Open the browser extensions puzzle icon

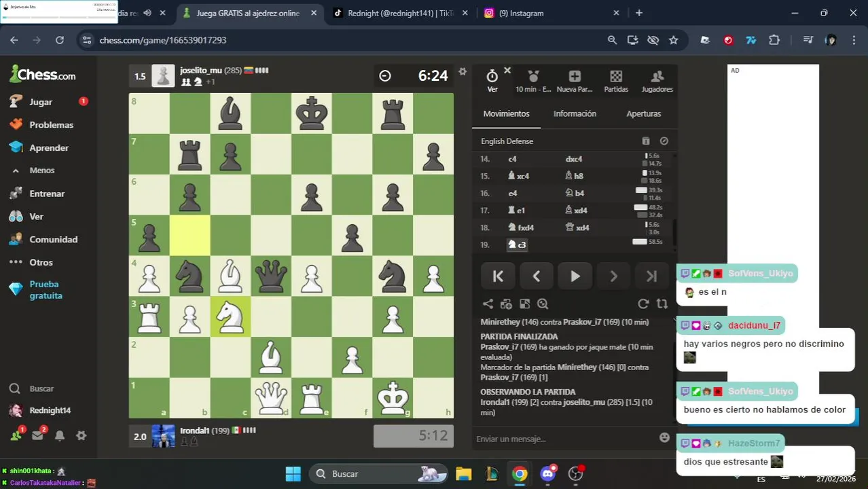[x=774, y=40]
